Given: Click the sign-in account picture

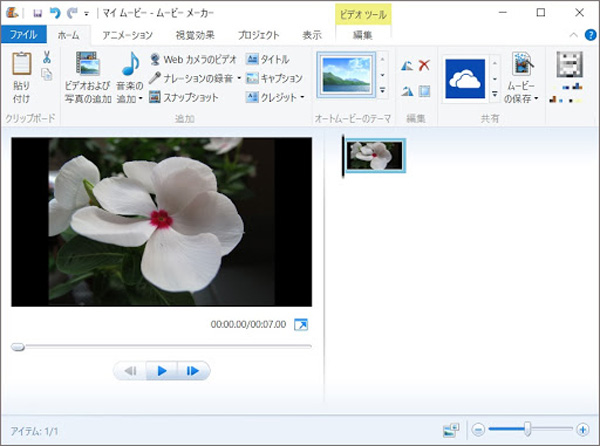Looking at the screenshot, I should point(569,64).
